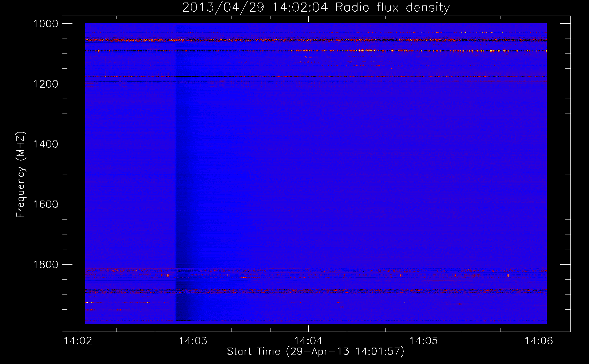Click the 'Frequency (MHZ)' axis label
Viewport: 589px width, 364px height.
point(21,175)
